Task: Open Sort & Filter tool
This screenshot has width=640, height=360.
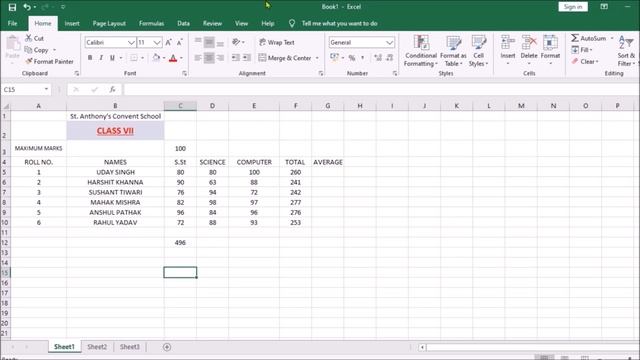Action: 626,51
